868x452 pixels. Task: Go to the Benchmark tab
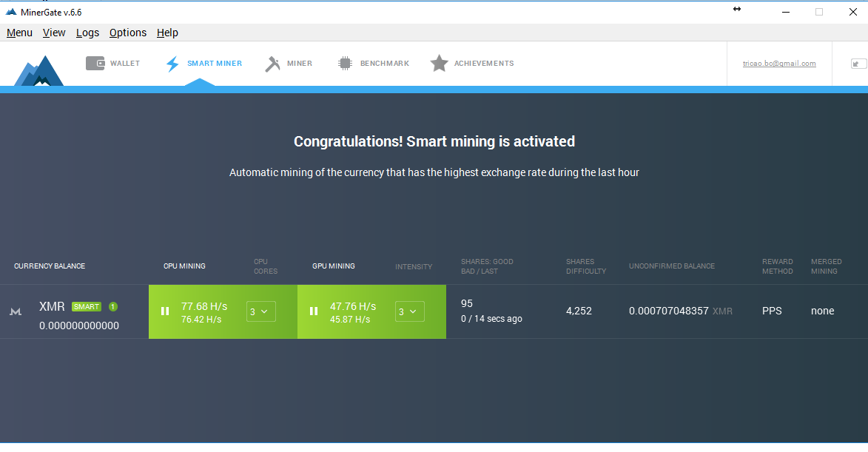(373, 63)
